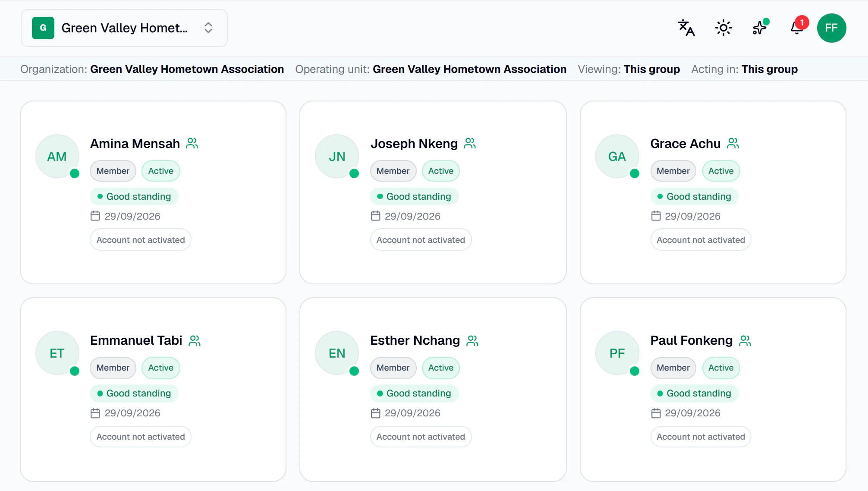Toggle light theme sun icon

point(723,28)
